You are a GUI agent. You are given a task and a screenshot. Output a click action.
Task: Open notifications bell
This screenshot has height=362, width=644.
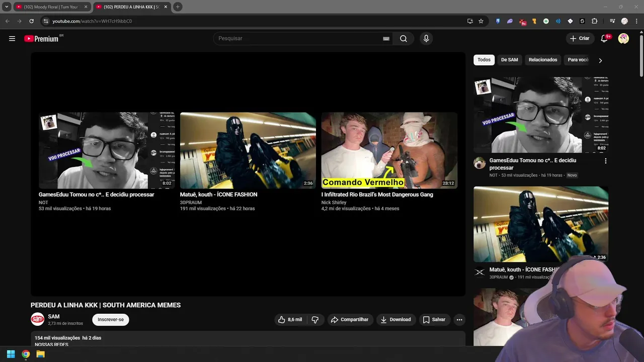[x=605, y=39]
